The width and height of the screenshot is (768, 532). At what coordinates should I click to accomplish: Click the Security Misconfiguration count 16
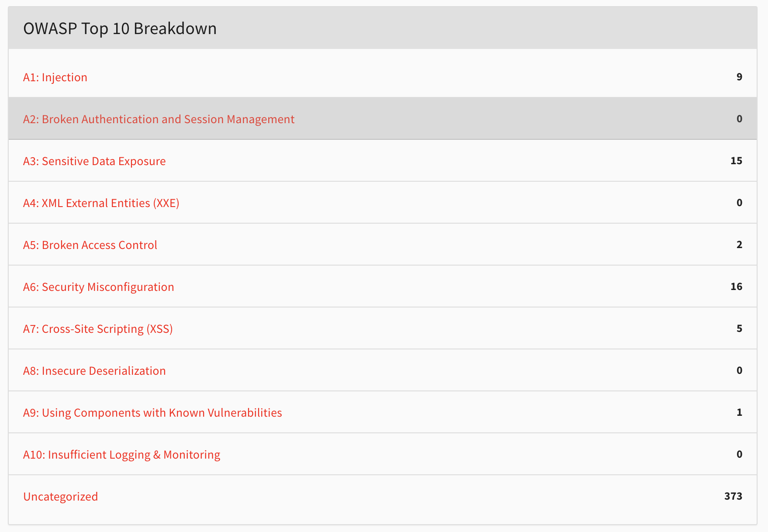click(736, 287)
